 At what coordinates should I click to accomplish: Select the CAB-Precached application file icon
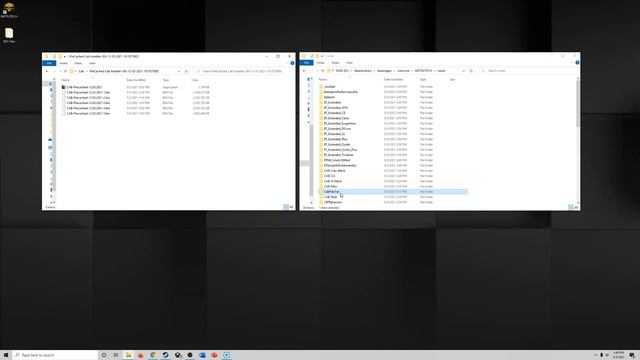[64, 87]
